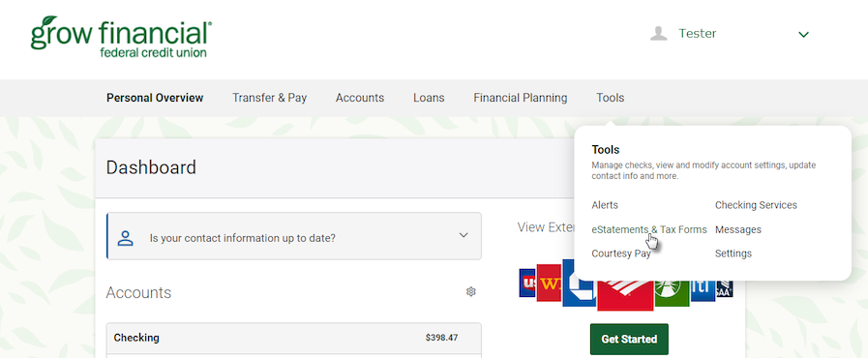The width and height of the screenshot is (868, 358).
Task: Click the person icon in contact info banner
Action: 126,238
